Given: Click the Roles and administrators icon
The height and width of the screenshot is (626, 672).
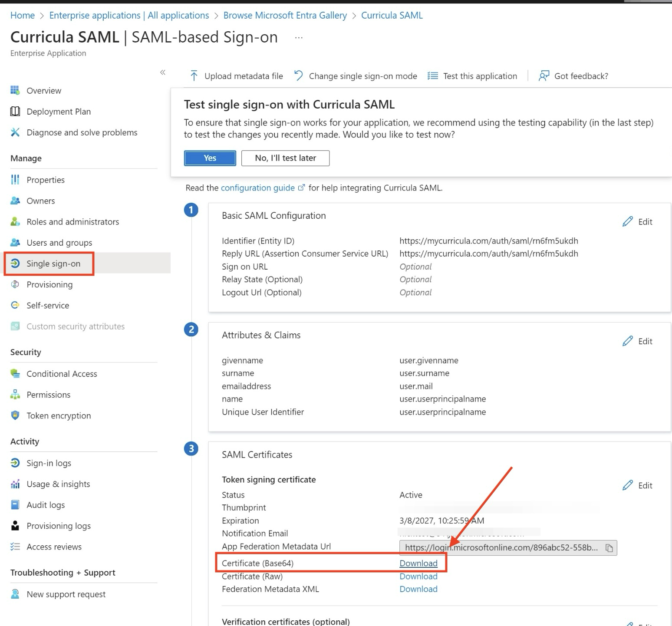Looking at the screenshot, I should 15,221.
